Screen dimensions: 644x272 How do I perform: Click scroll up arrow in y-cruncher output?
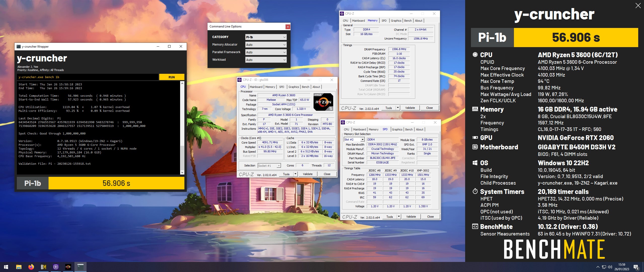click(x=182, y=83)
